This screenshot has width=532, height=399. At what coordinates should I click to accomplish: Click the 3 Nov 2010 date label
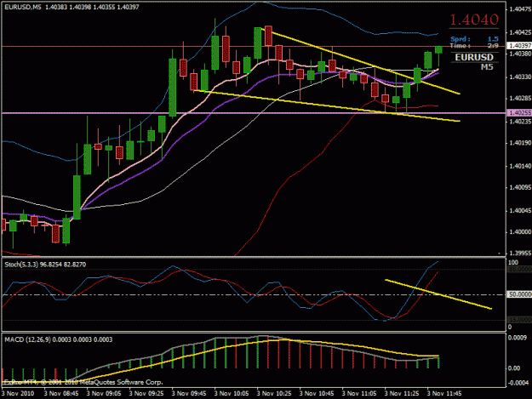point(18,394)
